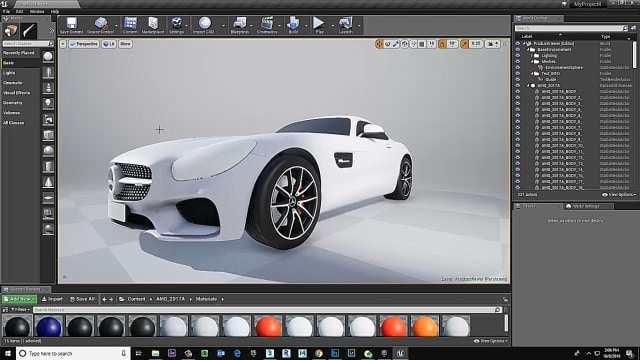
Task: Select the Place mode icon in Modes
Action: click(11, 31)
